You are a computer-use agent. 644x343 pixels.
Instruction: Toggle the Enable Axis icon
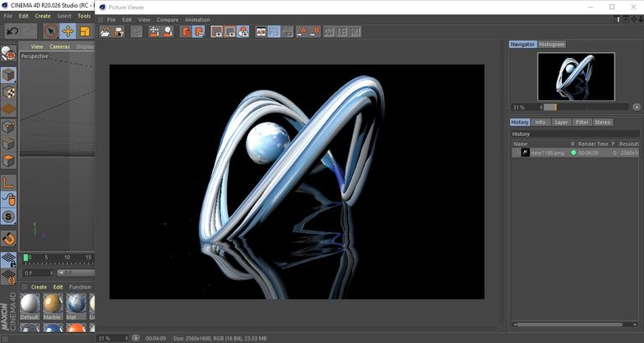point(8,182)
